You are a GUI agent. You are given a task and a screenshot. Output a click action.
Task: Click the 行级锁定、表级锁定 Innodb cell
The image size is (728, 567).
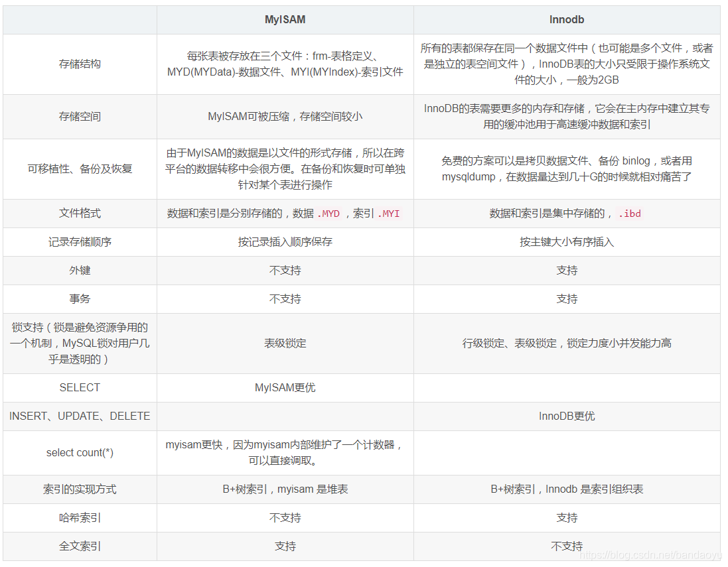pyautogui.click(x=567, y=344)
